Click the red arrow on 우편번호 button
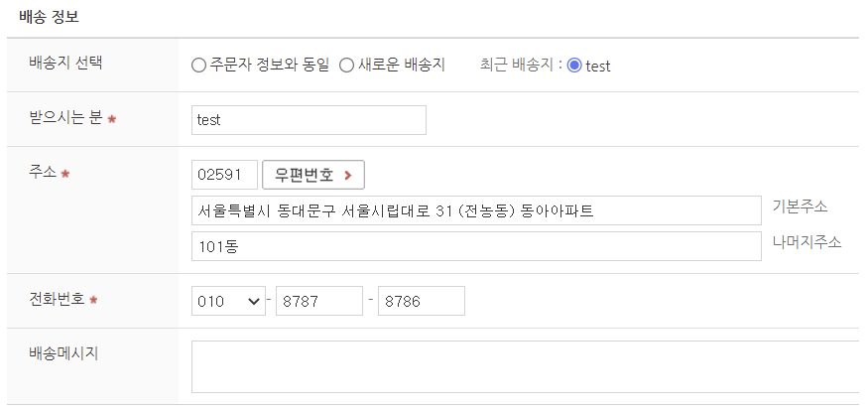Image resolution: width=868 pixels, height=412 pixels. pos(347,175)
